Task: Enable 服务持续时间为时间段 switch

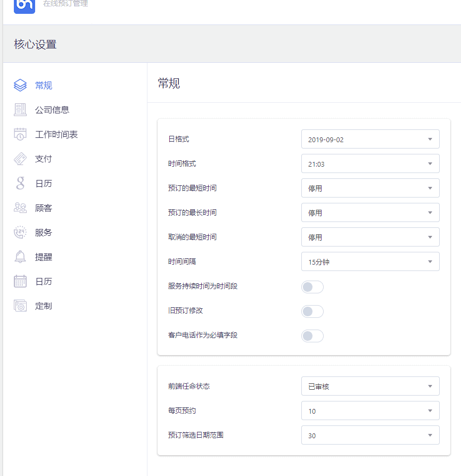Action: tap(312, 287)
